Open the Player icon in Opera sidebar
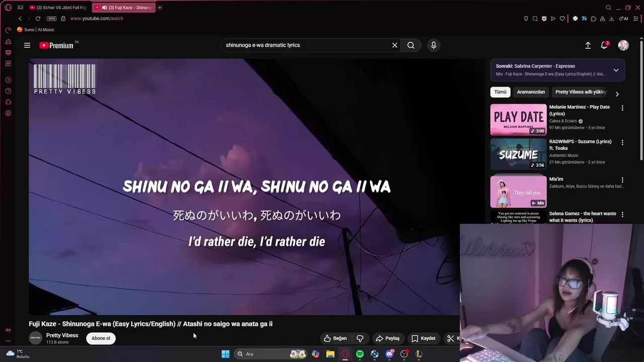This screenshot has height=362, width=644. (x=8, y=80)
